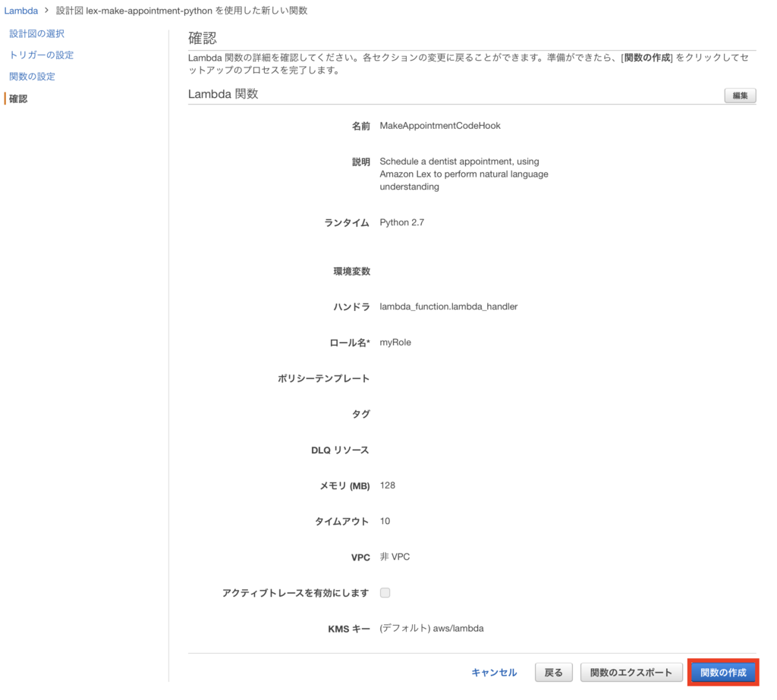This screenshot has width=777, height=700.
Task: Click the キャンセル link
Action: point(494,672)
